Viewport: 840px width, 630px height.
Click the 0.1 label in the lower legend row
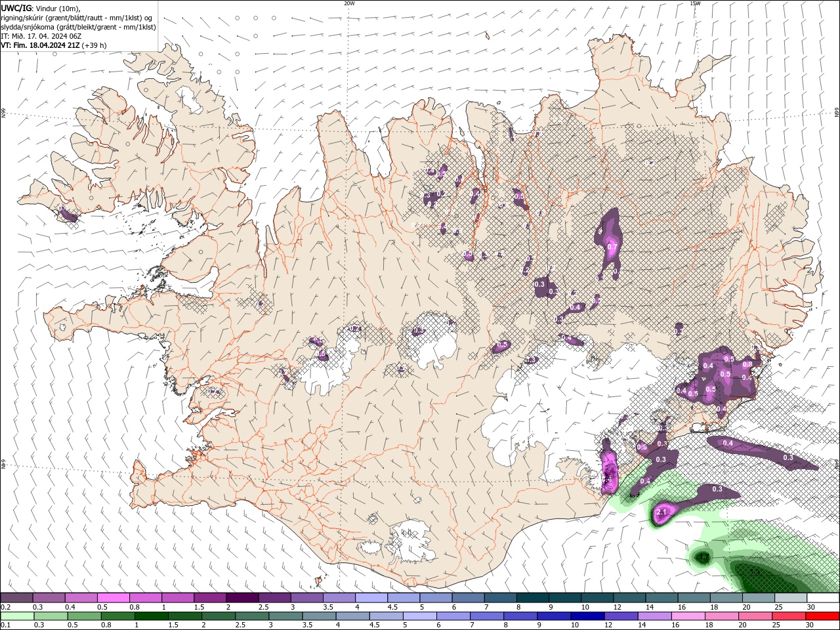(5, 625)
